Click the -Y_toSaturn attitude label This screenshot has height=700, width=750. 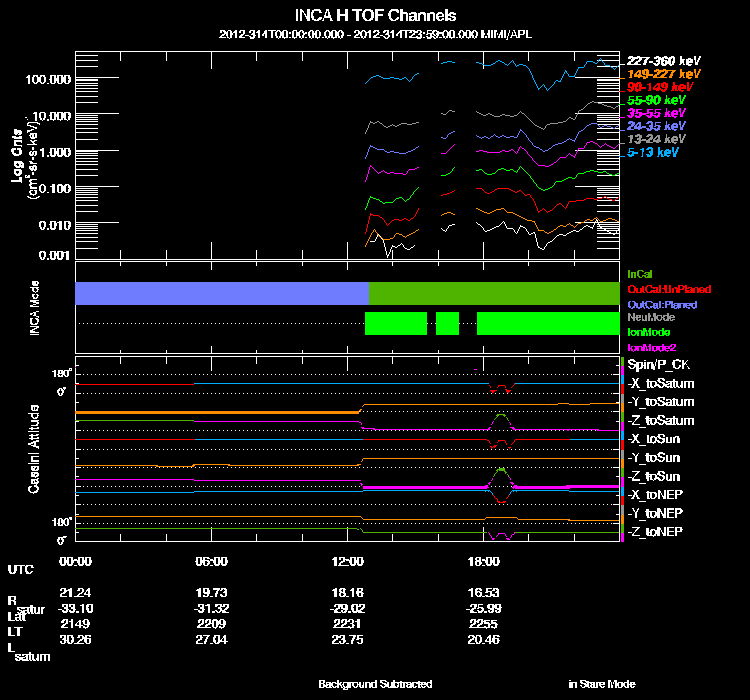click(661, 402)
